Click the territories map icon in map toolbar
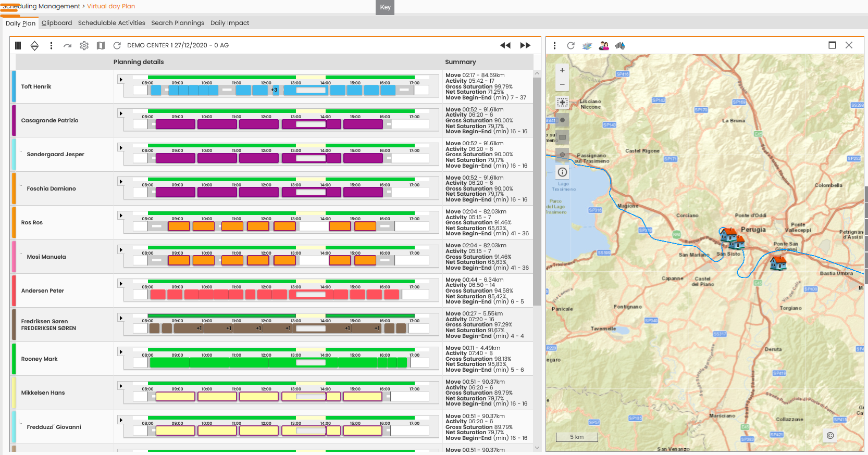The height and width of the screenshot is (455, 868). click(620, 45)
